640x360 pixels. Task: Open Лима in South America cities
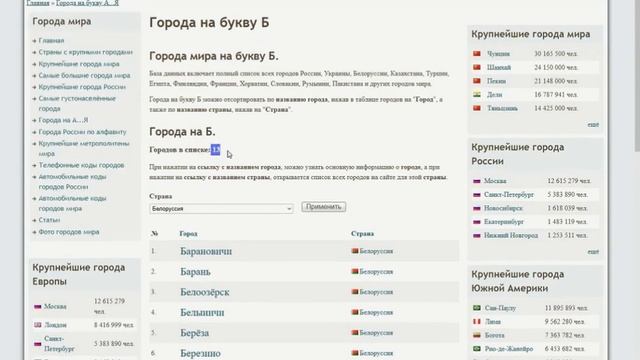[x=493, y=322]
